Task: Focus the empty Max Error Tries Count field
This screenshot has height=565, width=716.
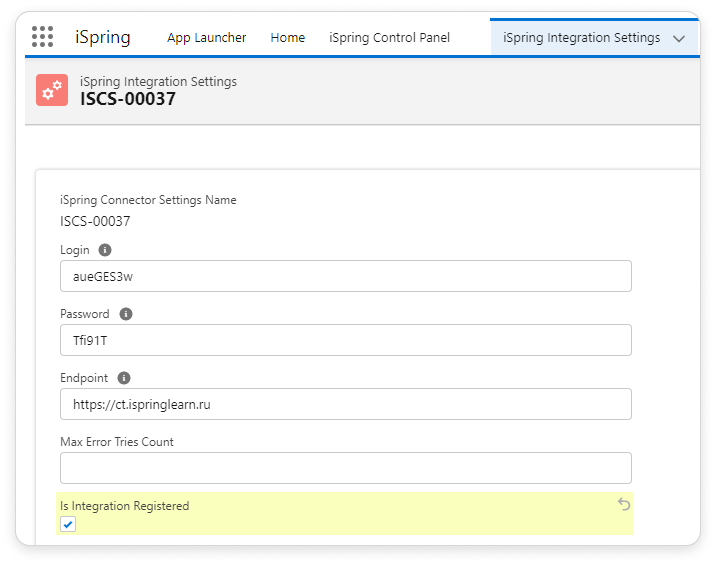Action: pyautogui.click(x=345, y=468)
